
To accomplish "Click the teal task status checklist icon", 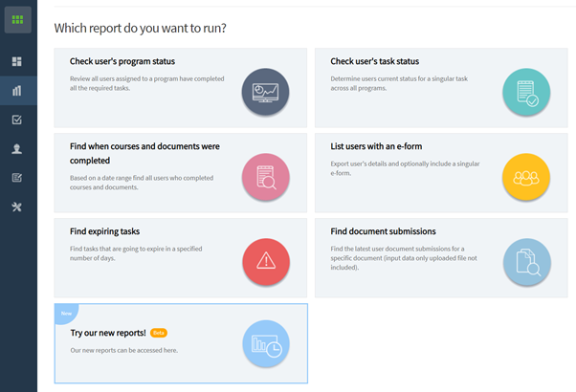I will tap(526, 92).
